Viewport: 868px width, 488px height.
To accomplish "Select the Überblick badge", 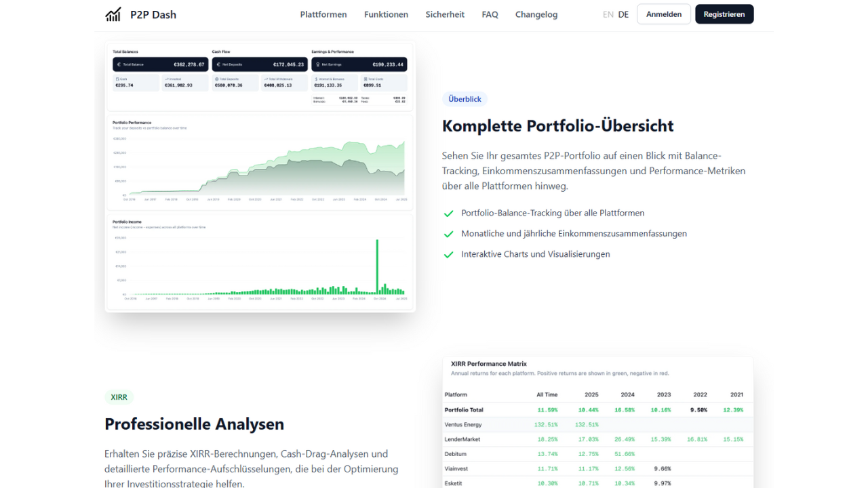I will (465, 99).
